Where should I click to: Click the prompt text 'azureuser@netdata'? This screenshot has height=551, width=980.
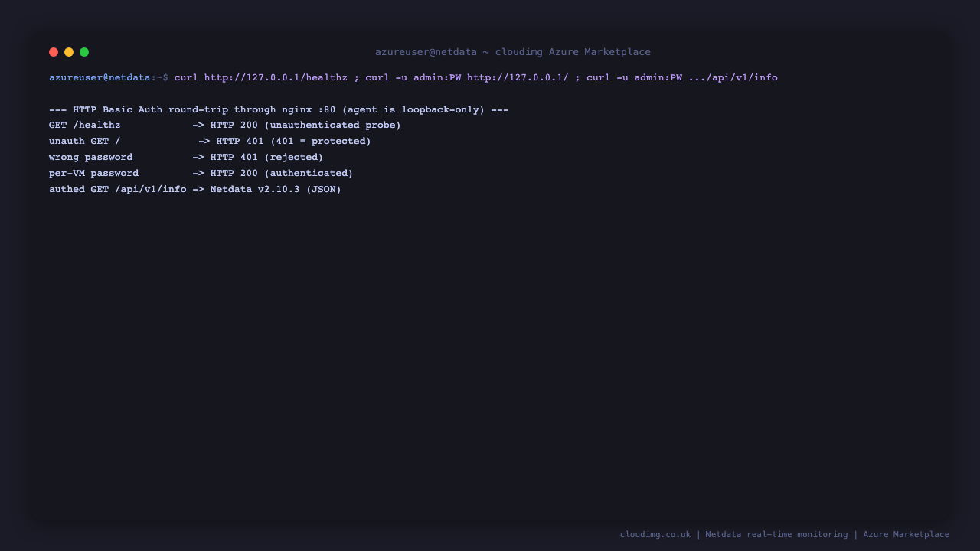click(x=100, y=77)
